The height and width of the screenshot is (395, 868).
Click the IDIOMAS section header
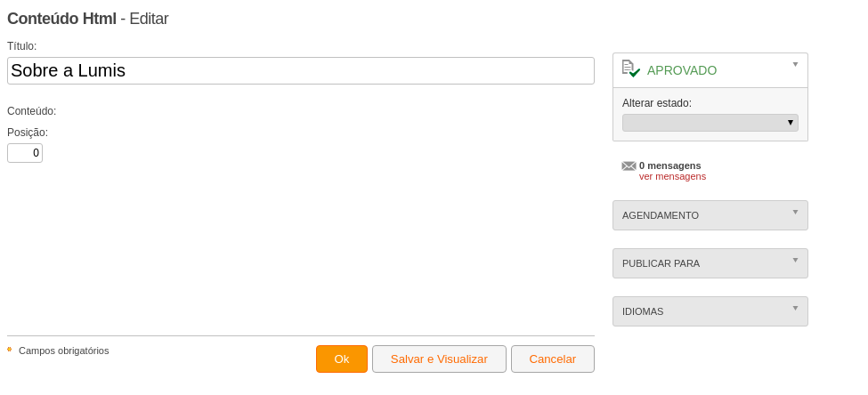pos(710,311)
